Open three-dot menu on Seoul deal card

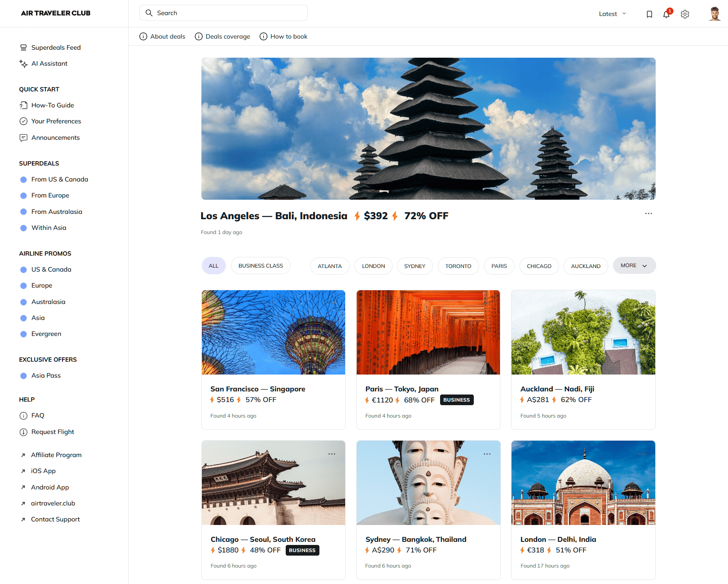pyautogui.click(x=331, y=454)
